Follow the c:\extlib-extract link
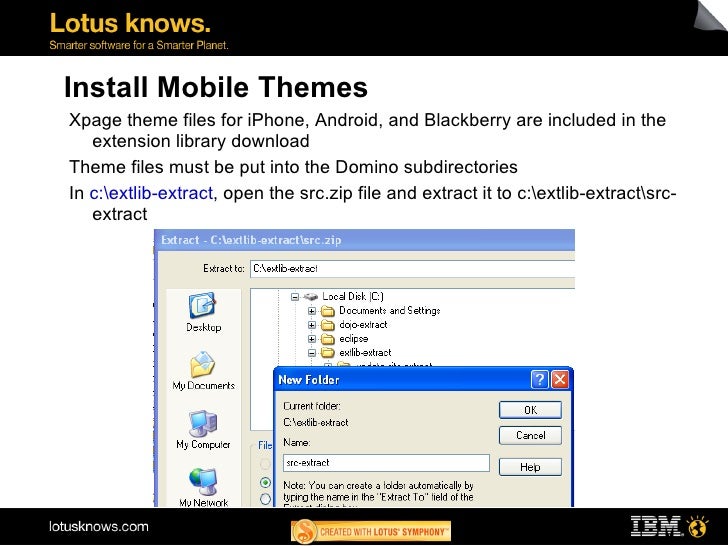 (x=151, y=193)
